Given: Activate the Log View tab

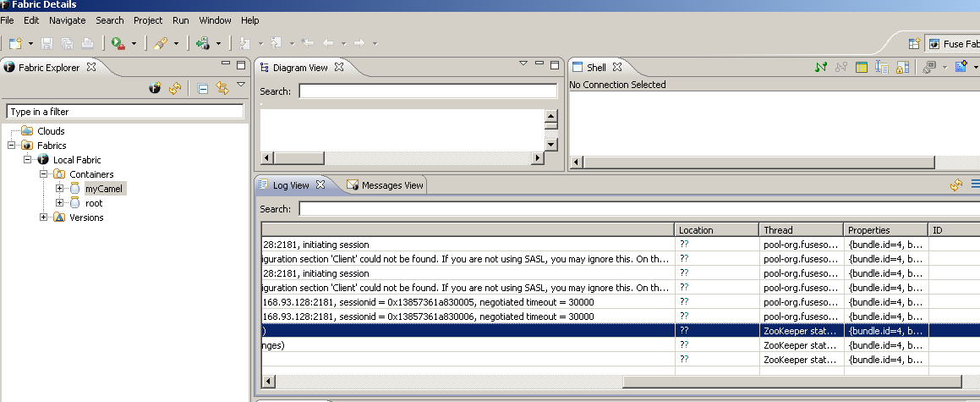Looking at the screenshot, I should [291, 185].
